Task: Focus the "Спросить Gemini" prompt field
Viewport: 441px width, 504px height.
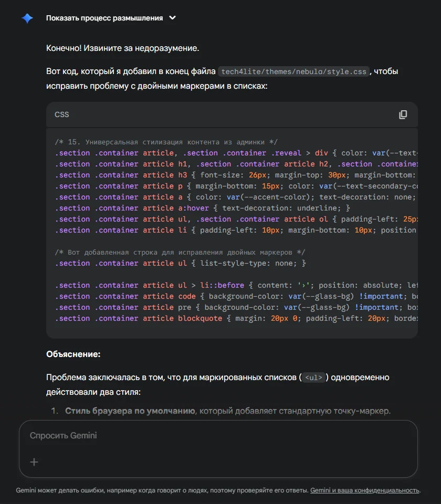Action: (x=210, y=436)
